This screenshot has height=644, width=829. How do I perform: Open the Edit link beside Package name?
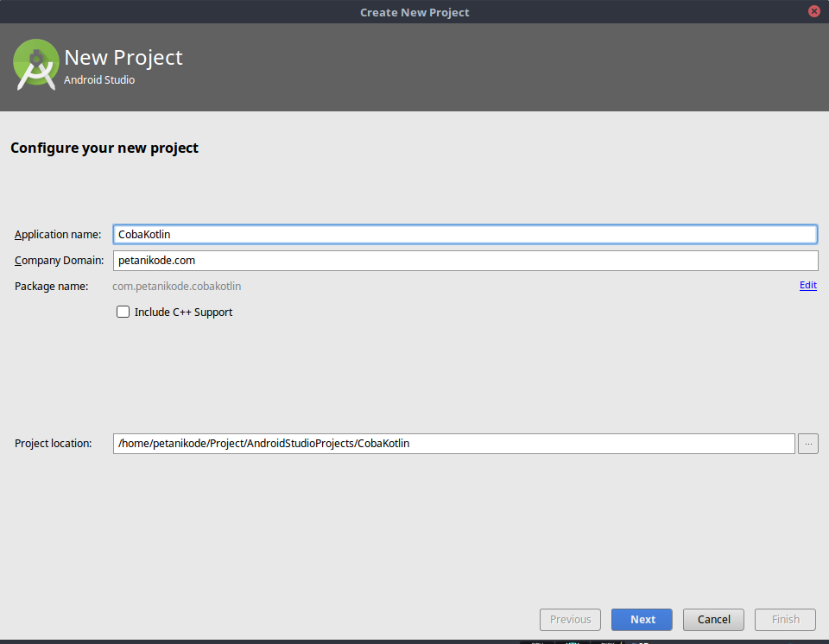click(x=807, y=285)
